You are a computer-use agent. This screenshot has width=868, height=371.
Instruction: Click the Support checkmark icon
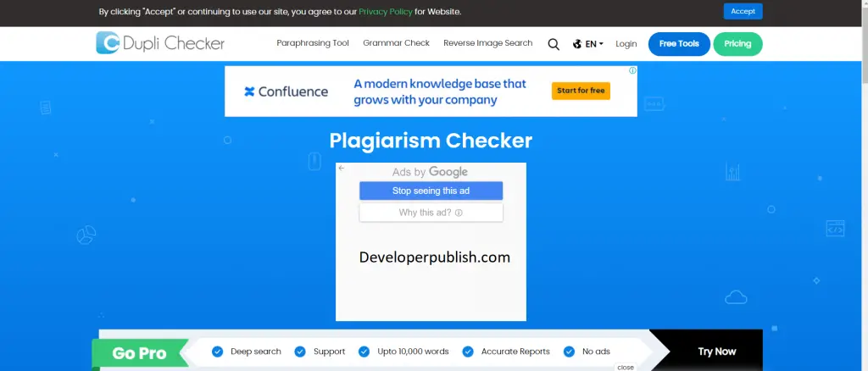click(x=300, y=352)
